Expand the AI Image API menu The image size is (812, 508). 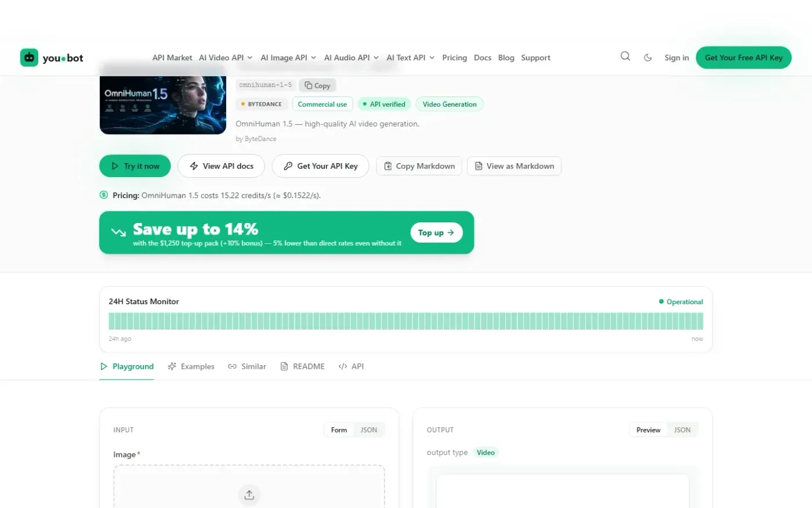click(288, 57)
